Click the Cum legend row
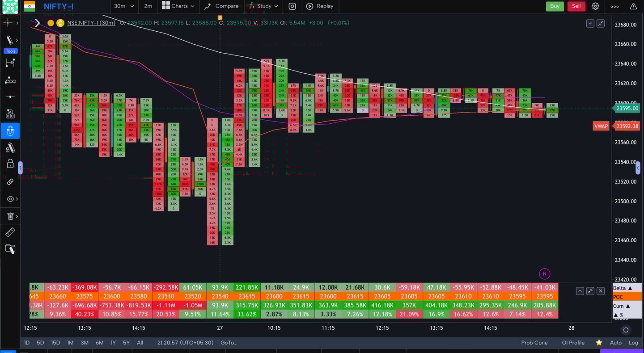Image resolution: width=644 pixels, height=353 pixels. tap(627, 306)
